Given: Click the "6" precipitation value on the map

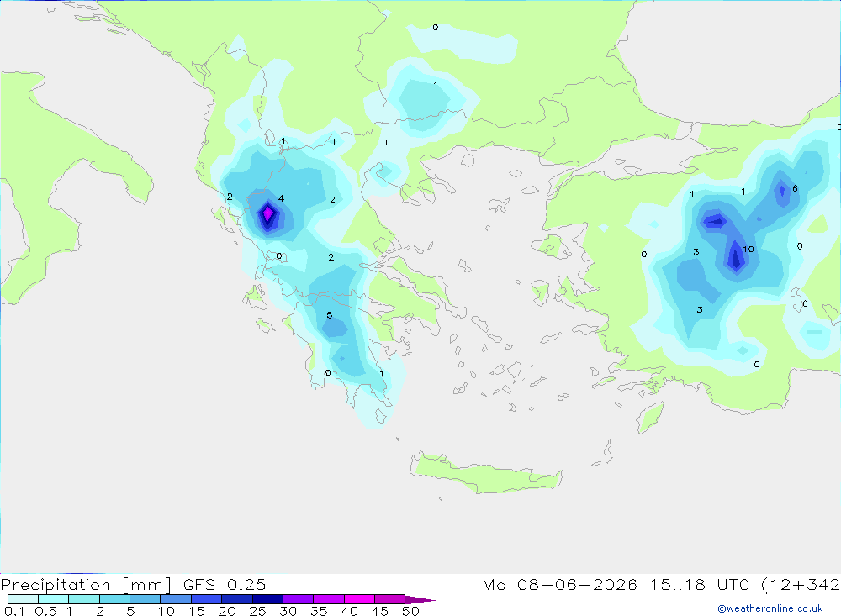Looking at the screenshot, I should tap(795, 188).
